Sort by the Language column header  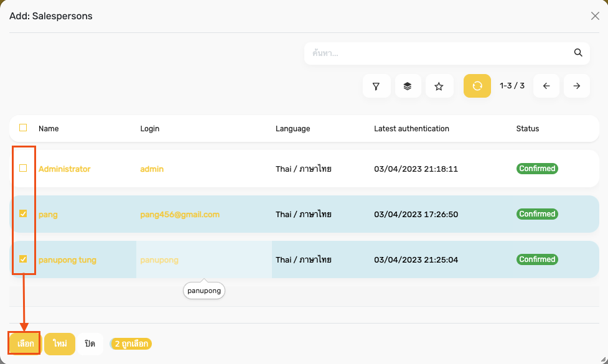(292, 129)
